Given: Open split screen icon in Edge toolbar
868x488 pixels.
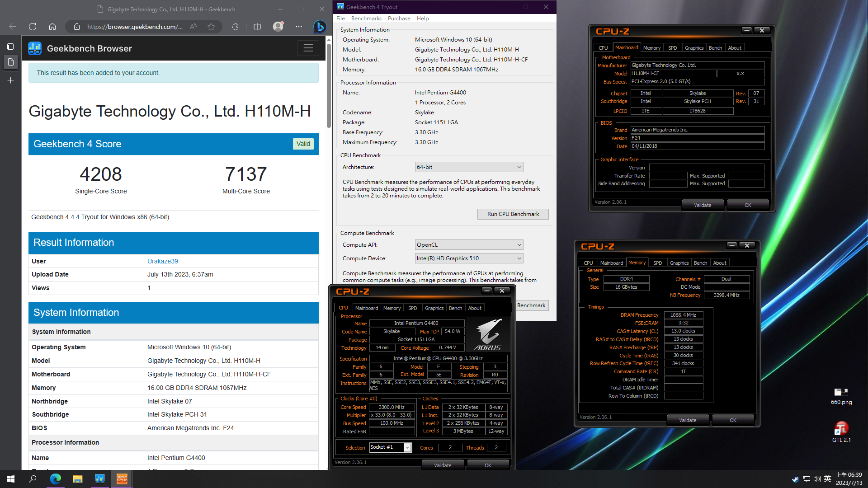Looking at the screenshot, I should pos(257,27).
